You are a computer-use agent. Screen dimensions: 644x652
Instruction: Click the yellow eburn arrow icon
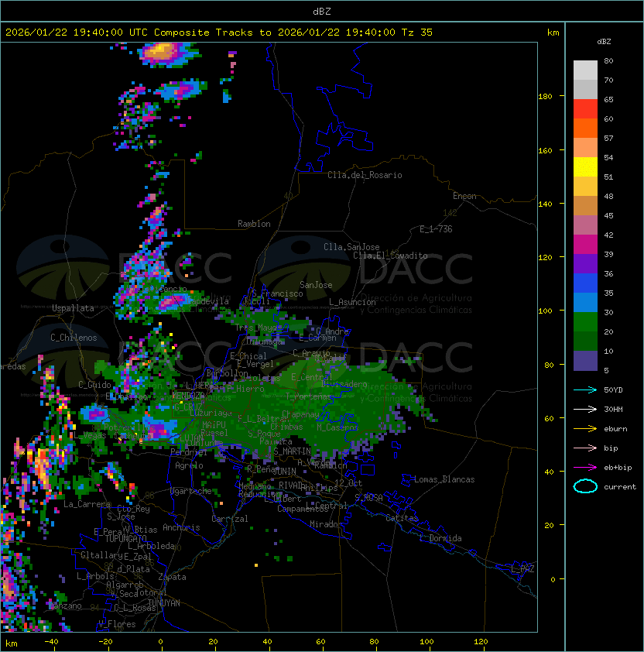point(585,429)
